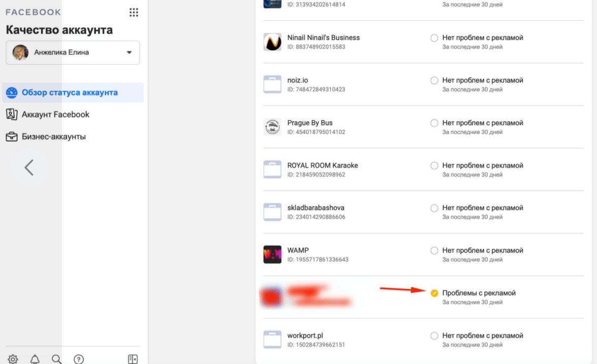Open help question mark icon
This screenshot has width=597, height=364.
(79, 359)
